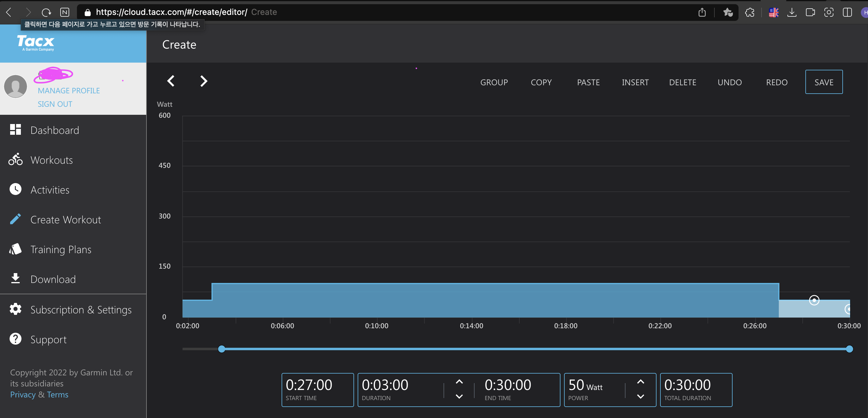Click UNDO in the editor toolbar
Screen dimensions: 868x418
click(730, 82)
